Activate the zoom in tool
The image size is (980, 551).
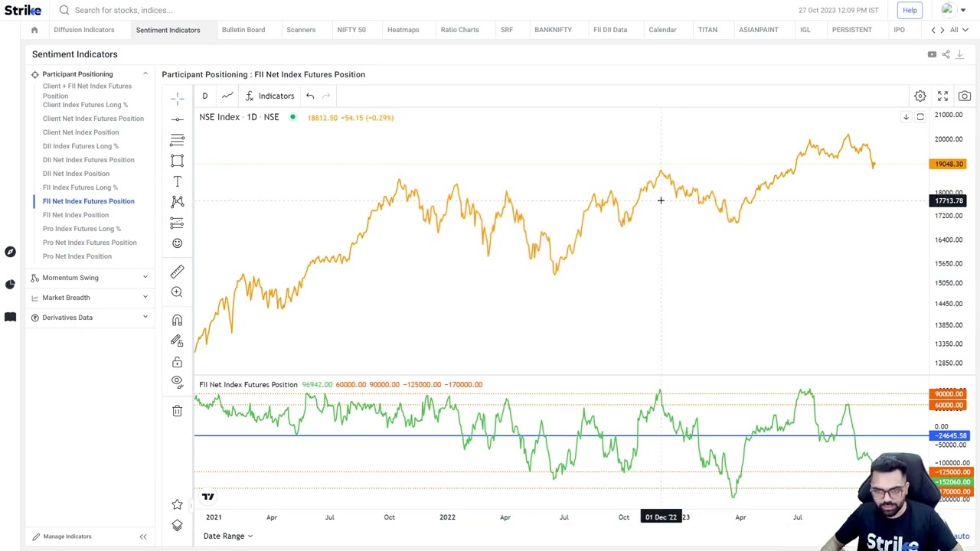click(x=177, y=292)
